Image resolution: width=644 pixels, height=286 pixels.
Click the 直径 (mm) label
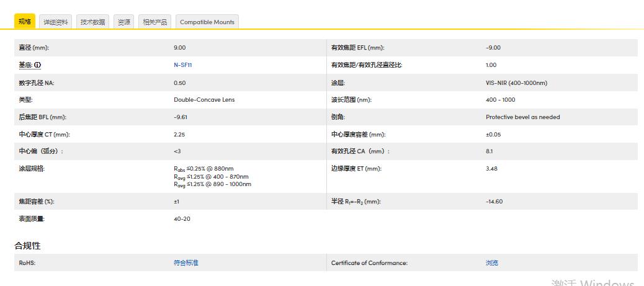[x=34, y=48]
